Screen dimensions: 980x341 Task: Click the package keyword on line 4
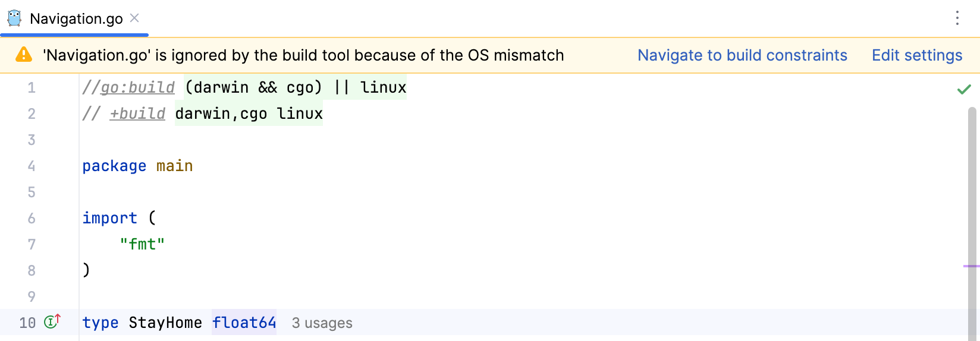click(x=114, y=166)
